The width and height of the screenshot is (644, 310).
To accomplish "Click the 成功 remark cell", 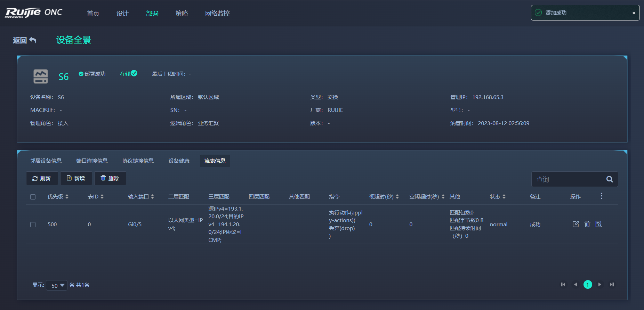I will point(535,225).
